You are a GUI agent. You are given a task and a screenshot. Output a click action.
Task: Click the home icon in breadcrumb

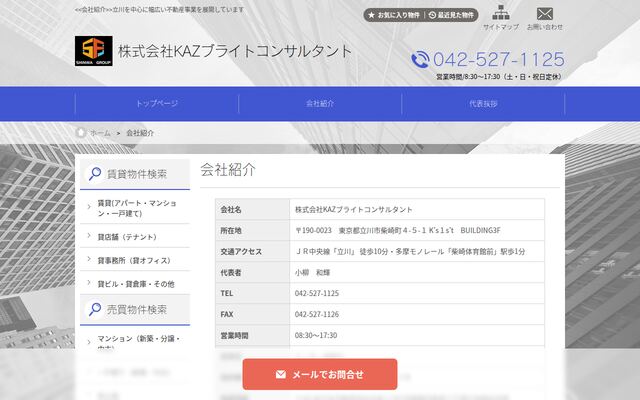coord(81,133)
